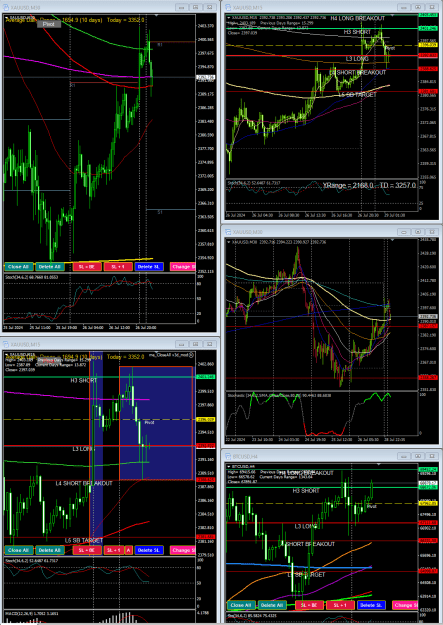Click the small A button beside SL + 1
This screenshot has width=443, height=625.
tap(129, 550)
